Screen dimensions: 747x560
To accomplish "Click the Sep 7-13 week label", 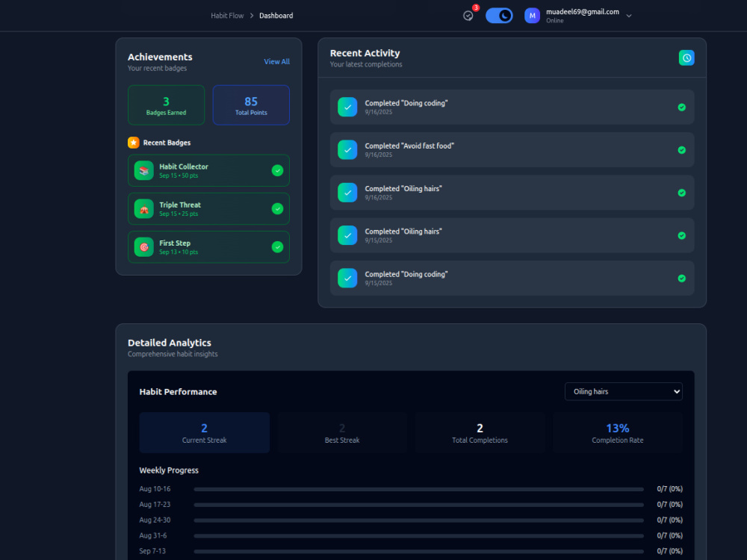I will (x=152, y=551).
